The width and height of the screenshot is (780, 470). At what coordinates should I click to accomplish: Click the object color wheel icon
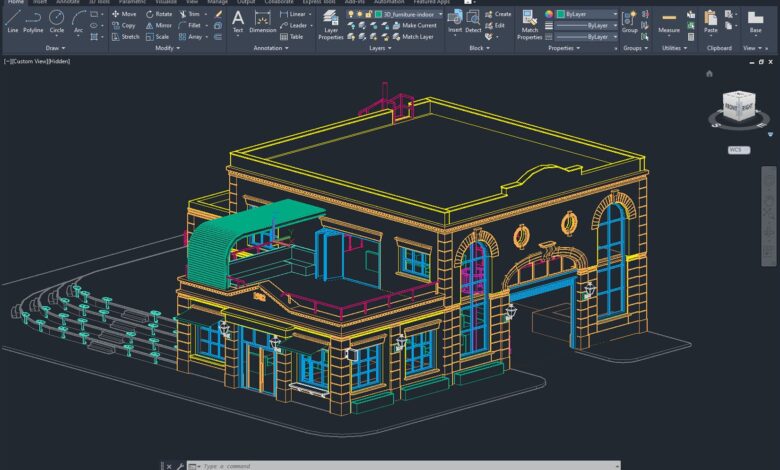549,14
